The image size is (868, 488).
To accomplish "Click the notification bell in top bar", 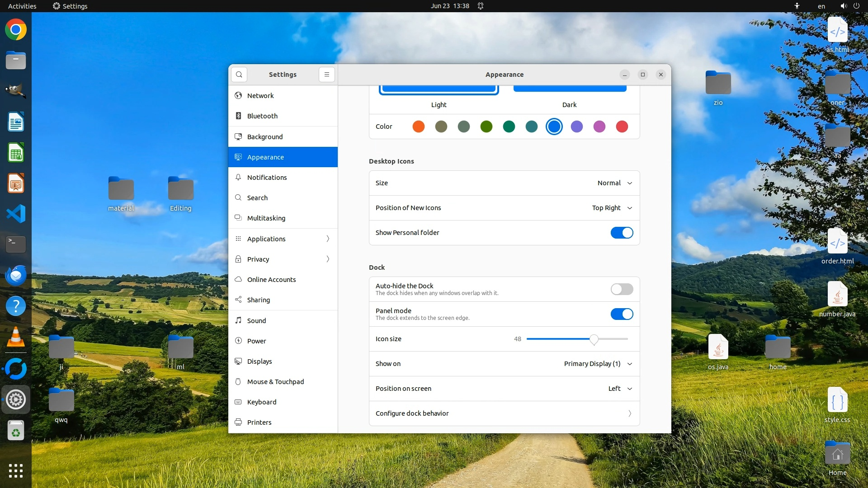I will point(481,6).
